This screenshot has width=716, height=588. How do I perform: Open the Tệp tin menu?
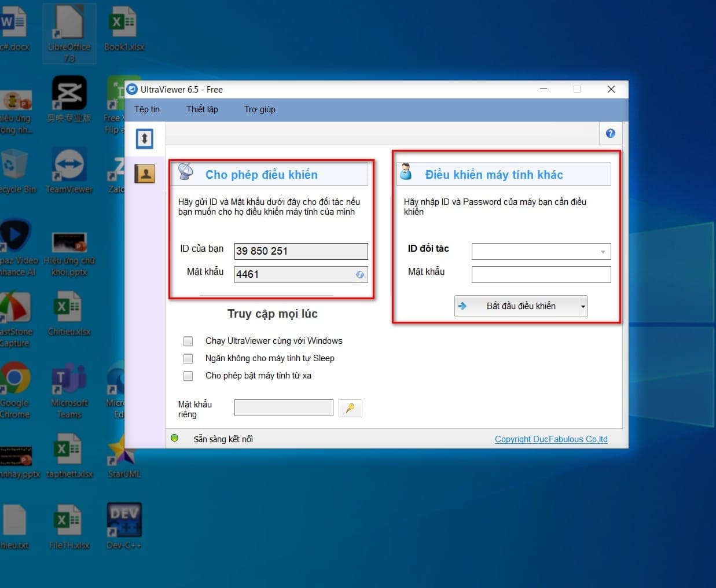pos(147,109)
